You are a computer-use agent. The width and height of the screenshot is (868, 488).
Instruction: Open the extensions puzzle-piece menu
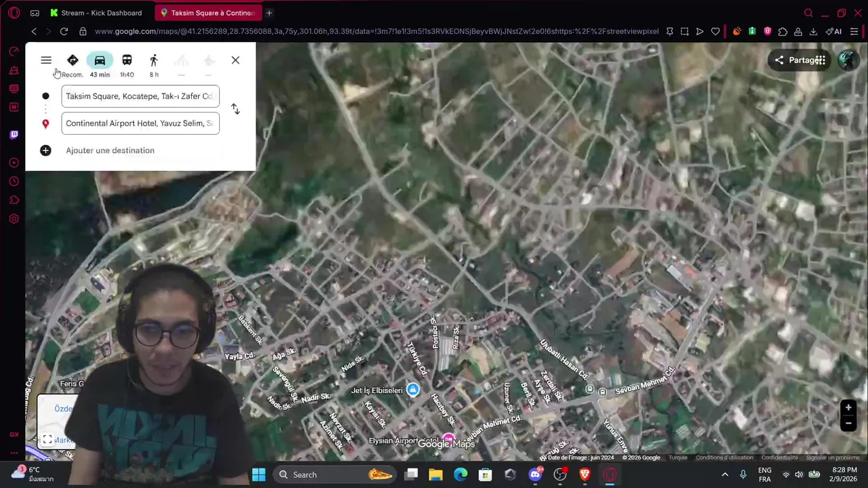[x=783, y=31]
